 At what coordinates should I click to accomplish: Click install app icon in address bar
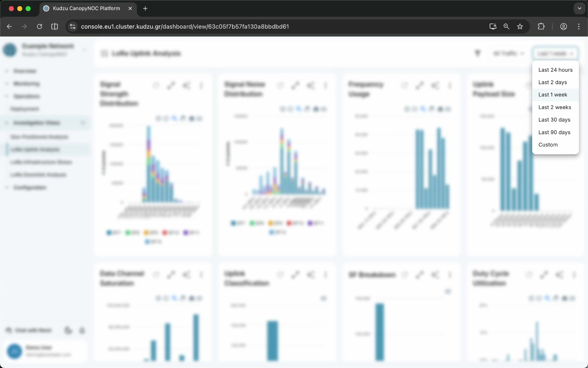(x=493, y=27)
